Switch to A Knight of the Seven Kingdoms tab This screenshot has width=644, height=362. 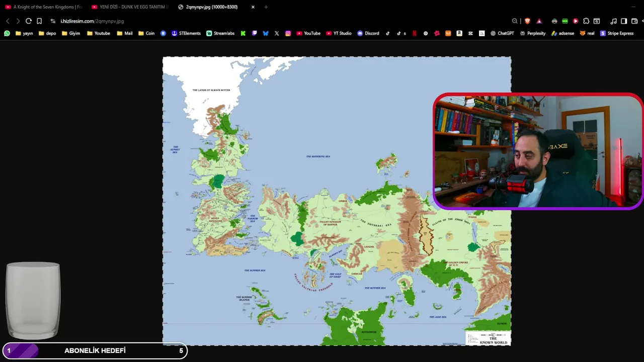tap(43, 7)
